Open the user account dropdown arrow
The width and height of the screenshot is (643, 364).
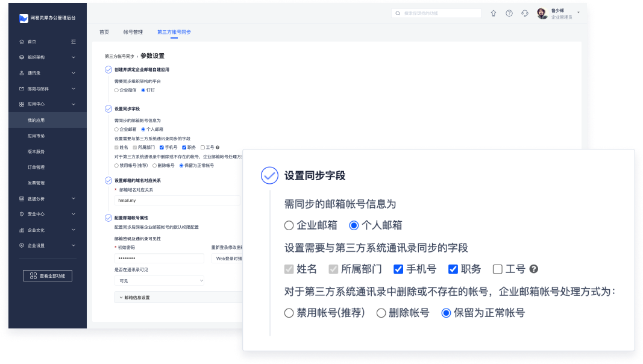(x=578, y=11)
